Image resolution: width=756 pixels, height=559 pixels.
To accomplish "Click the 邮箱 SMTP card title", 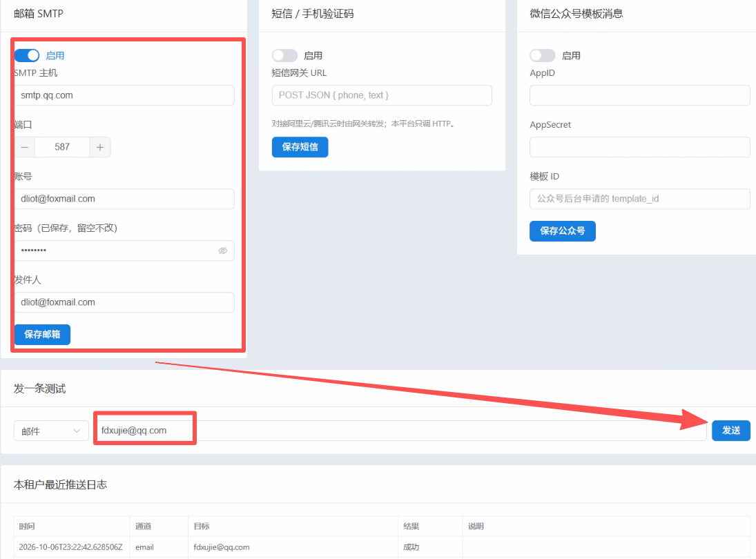I will (x=39, y=14).
